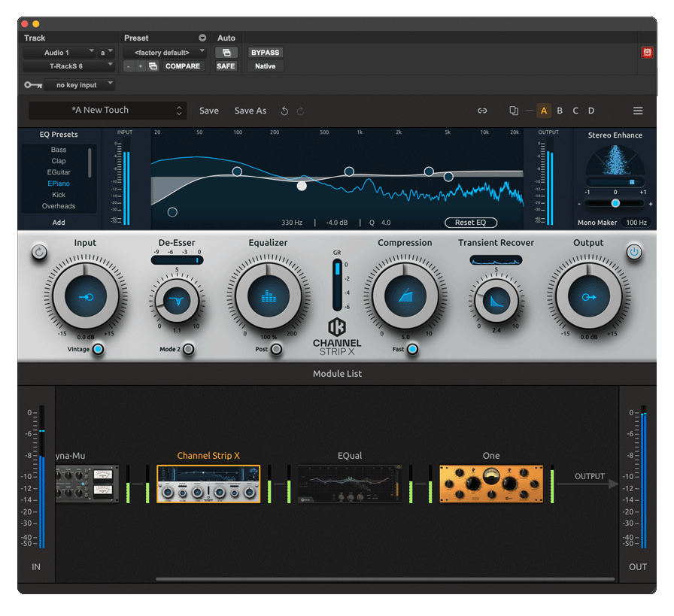Click the Reset EQ button
The height and width of the screenshot is (616, 674).
click(x=471, y=222)
